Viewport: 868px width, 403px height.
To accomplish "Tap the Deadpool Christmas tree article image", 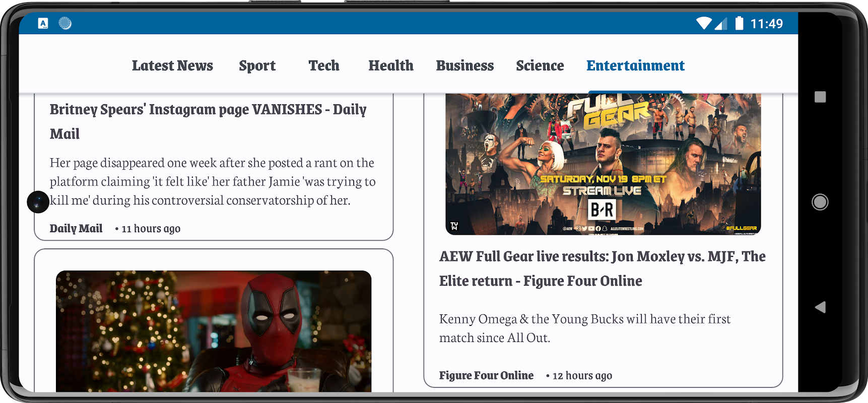I will point(214,331).
